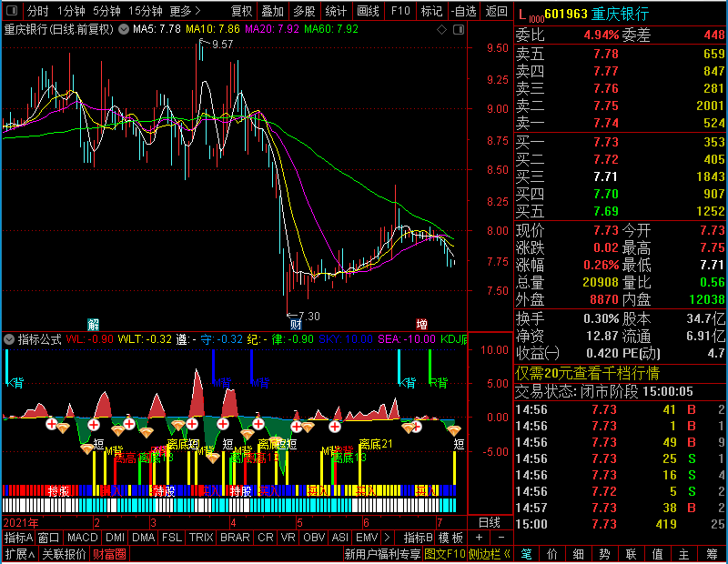Select the CR indicator tab
This screenshot has height=564, width=728.
[x=266, y=538]
